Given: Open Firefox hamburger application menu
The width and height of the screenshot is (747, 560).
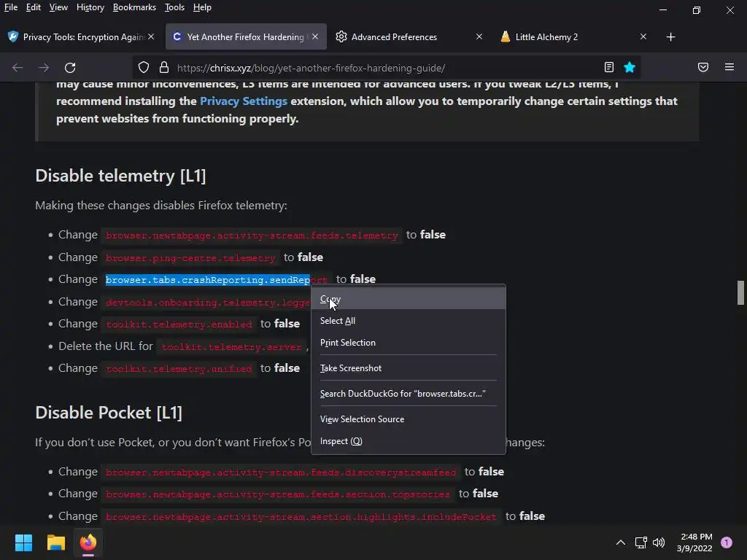Looking at the screenshot, I should (729, 67).
